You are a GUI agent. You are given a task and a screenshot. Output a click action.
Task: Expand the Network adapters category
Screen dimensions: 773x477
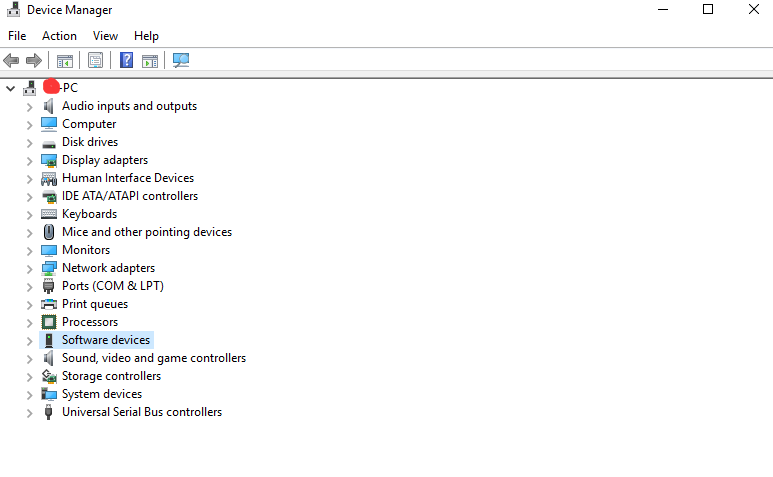(30, 269)
